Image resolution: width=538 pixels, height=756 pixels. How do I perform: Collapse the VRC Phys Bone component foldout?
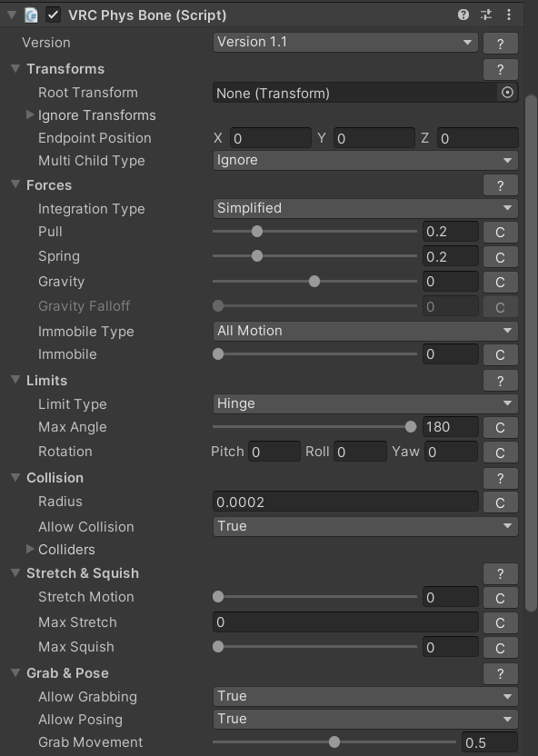point(12,15)
